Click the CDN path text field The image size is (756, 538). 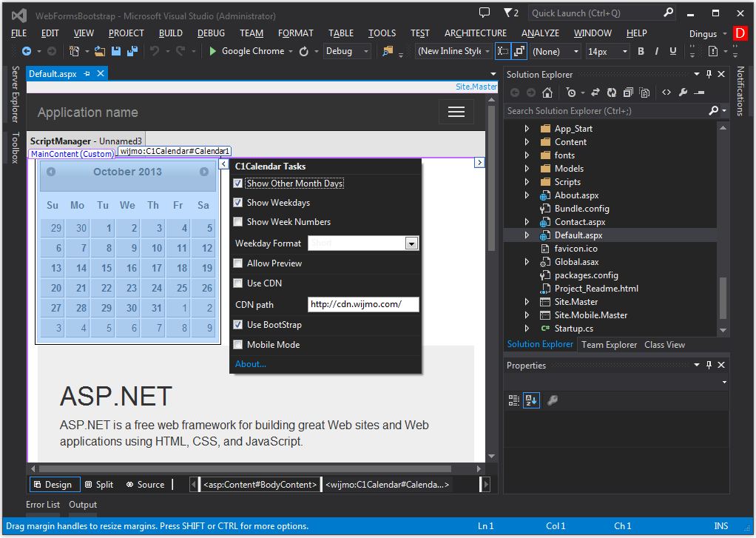tap(363, 304)
